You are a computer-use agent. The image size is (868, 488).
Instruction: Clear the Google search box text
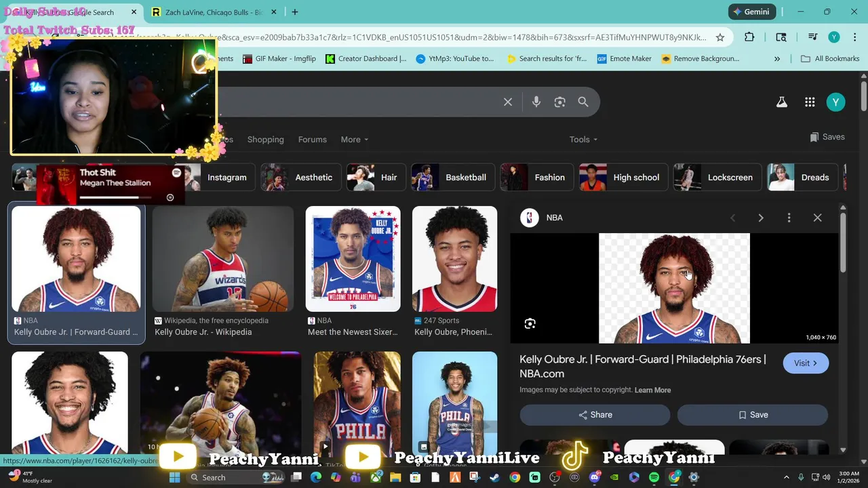click(508, 102)
